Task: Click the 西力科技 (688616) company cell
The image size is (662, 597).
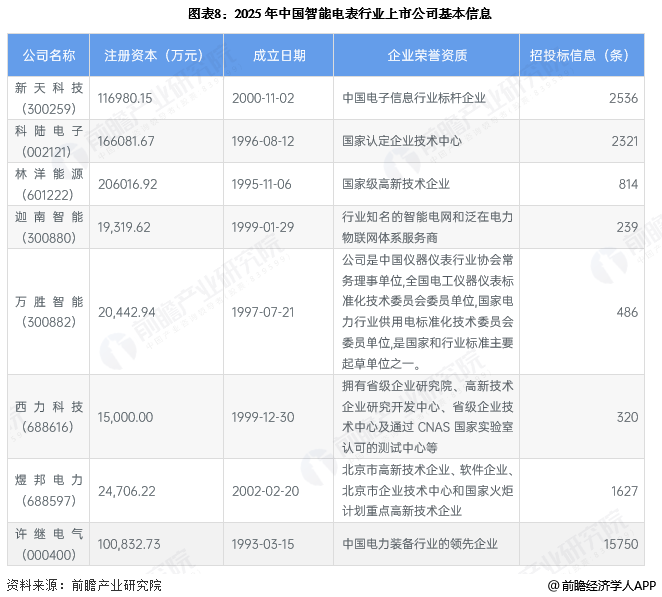Action: tap(48, 416)
